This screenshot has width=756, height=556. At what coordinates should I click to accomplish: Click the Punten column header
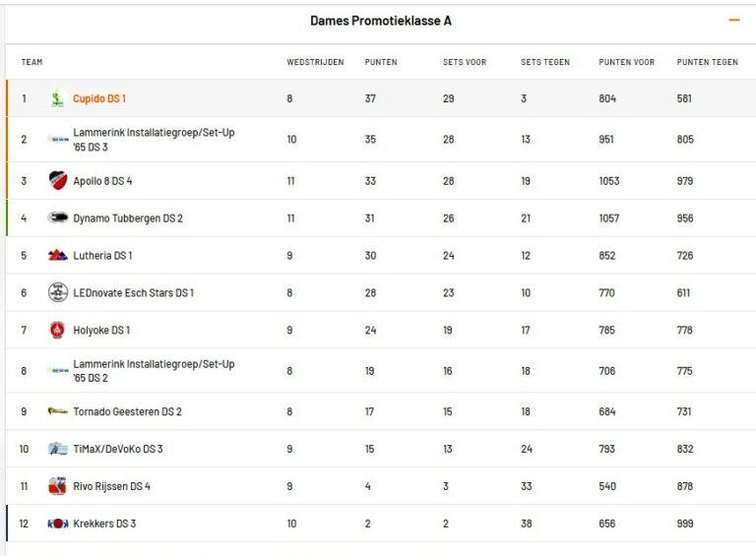pos(381,62)
